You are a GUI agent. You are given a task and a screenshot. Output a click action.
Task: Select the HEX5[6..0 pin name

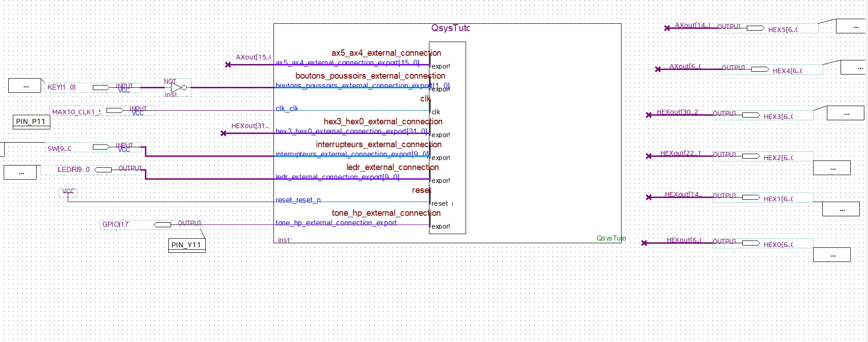[783, 30]
